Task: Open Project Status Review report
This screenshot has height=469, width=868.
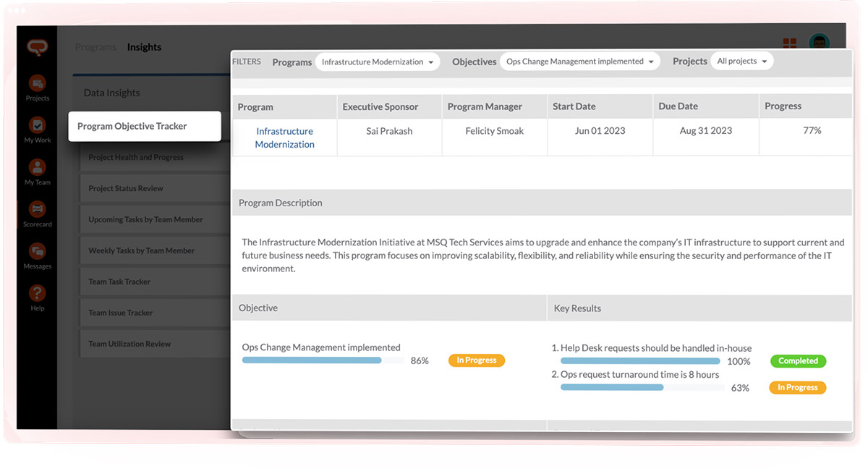Action: coord(155,188)
